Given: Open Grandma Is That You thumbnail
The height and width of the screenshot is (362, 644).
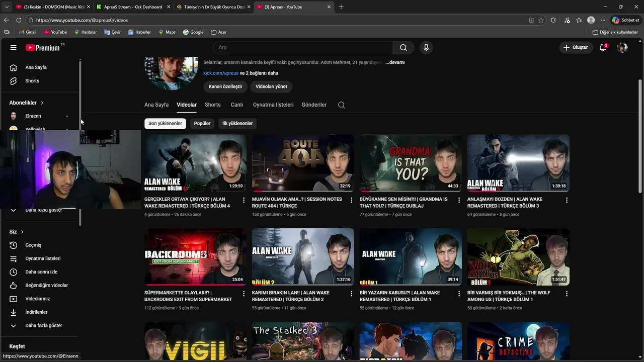Looking at the screenshot, I should [411, 163].
